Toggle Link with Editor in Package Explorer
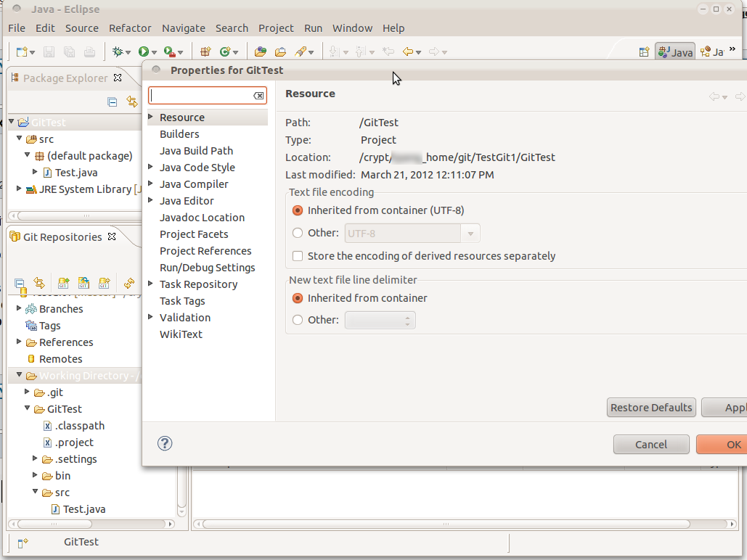Screen dimensions: 747x560 pos(132,102)
